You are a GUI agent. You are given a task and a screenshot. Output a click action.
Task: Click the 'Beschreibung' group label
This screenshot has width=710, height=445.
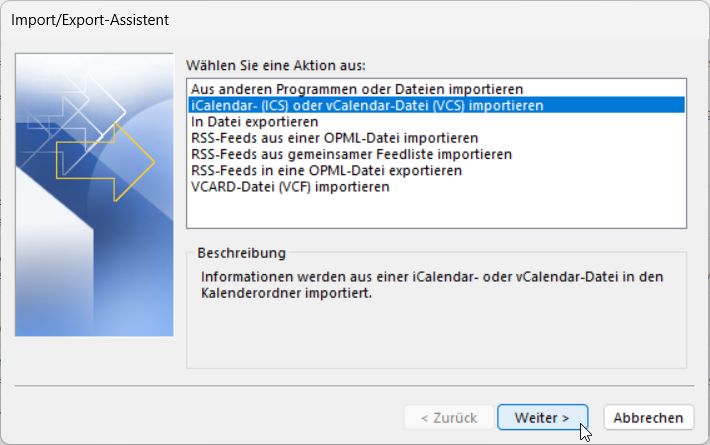click(x=242, y=254)
